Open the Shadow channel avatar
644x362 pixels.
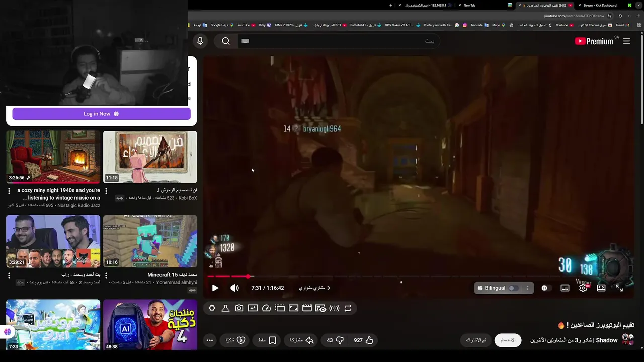pyautogui.click(x=628, y=339)
